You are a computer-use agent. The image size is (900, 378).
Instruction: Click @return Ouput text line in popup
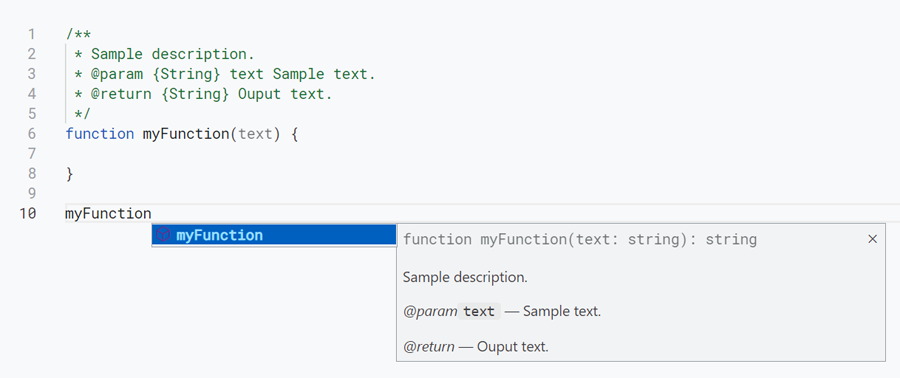476,346
